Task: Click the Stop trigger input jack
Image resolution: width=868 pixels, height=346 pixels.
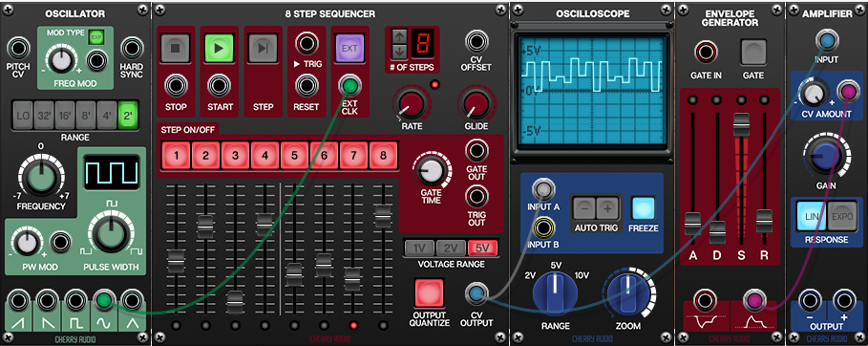Action: pyautogui.click(x=176, y=86)
